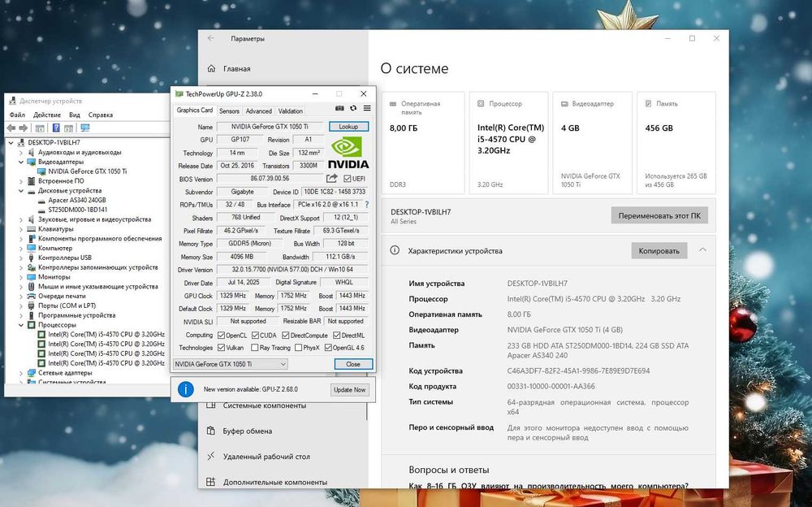Expand the Клавиатуры node
The image size is (812, 507).
[21, 229]
